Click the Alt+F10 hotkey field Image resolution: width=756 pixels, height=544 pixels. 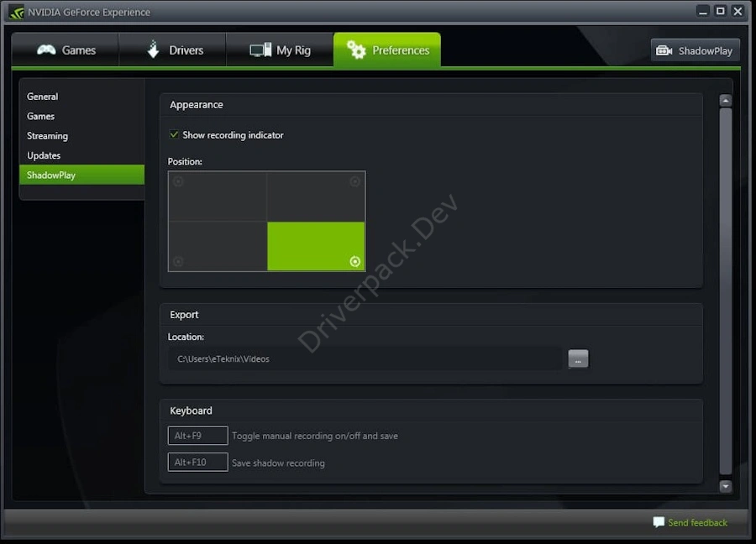click(197, 463)
